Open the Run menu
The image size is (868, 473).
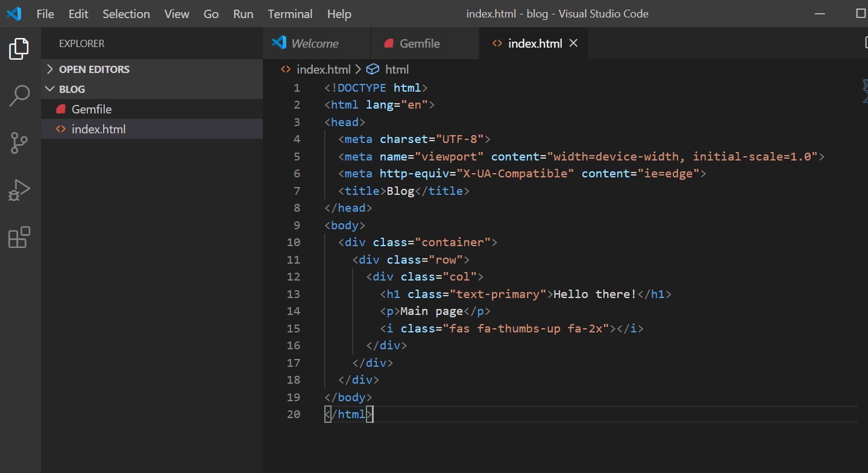244,14
